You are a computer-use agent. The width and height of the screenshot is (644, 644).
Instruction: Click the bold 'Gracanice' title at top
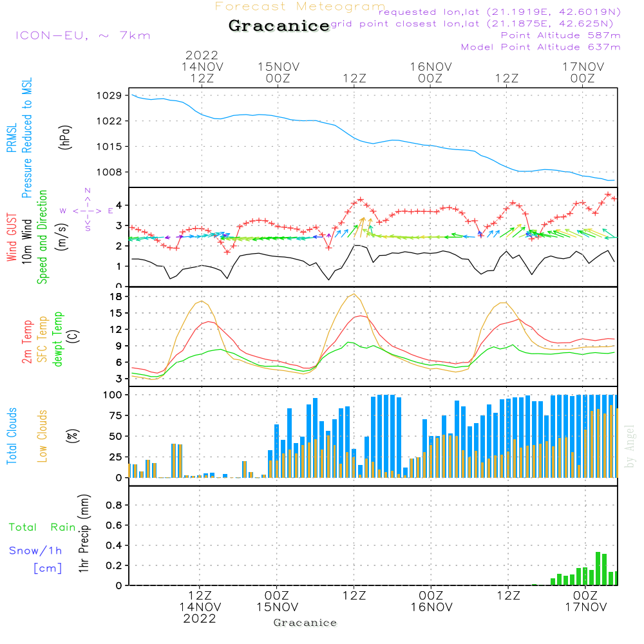(x=279, y=26)
